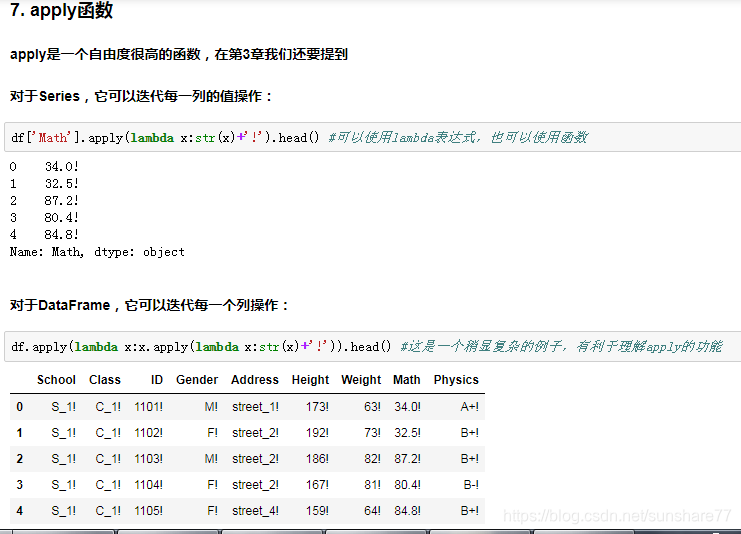Screen dimensions: 741x534
Task: Click the 'Gender' column header
Action: tap(197, 380)
